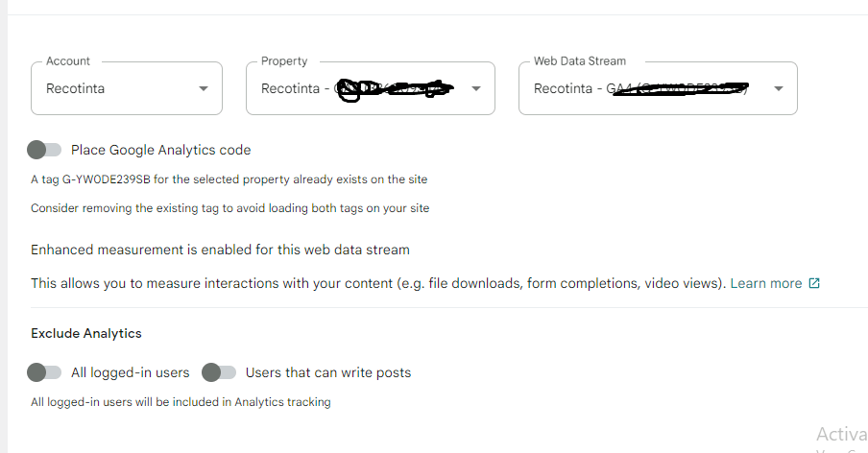Open the Learn more link
The height and width of the screenshot is (453, 868).
765,283
